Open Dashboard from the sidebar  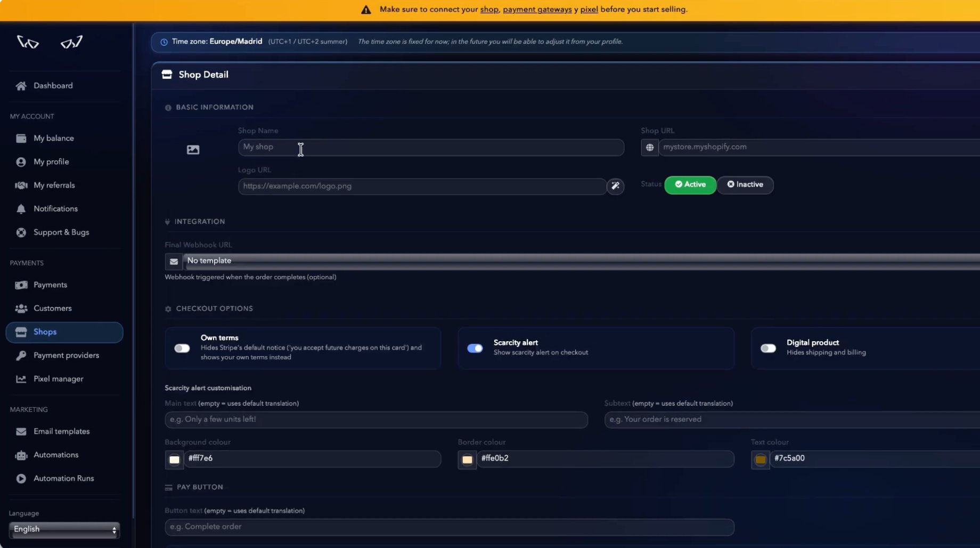53,86
